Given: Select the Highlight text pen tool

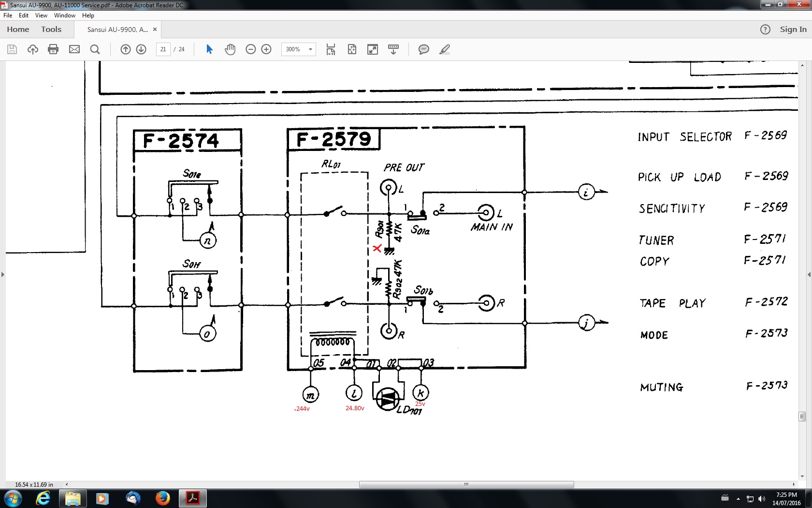Looking at the screenshot, I should click(445, 49).
